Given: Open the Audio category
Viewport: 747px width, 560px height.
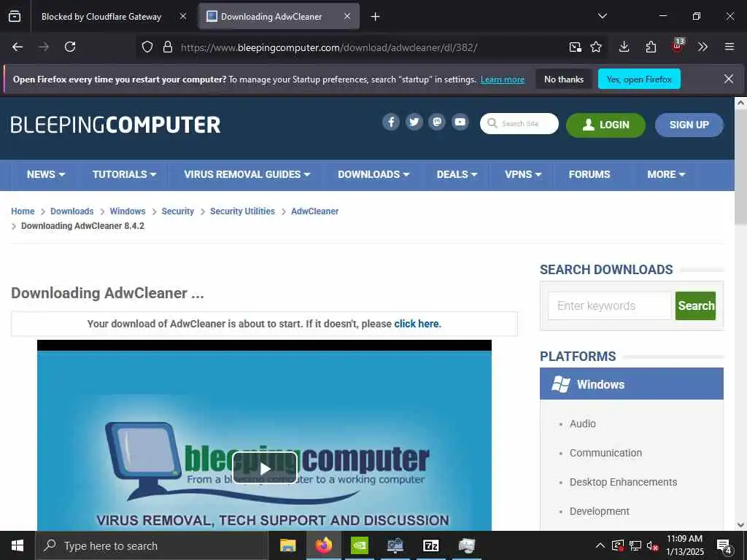Looking at the screenshot, I should [582, 424].
